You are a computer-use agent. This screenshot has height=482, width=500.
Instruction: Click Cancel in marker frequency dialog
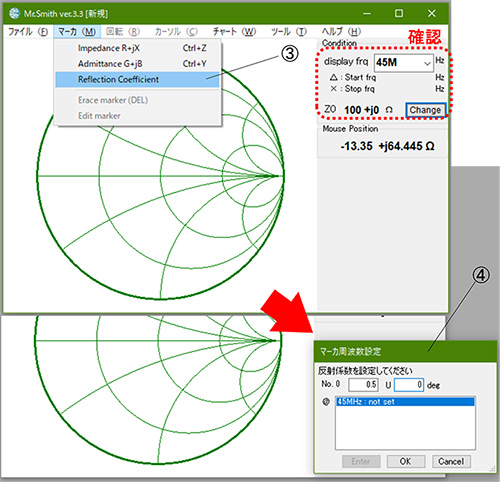click(451, 461)
